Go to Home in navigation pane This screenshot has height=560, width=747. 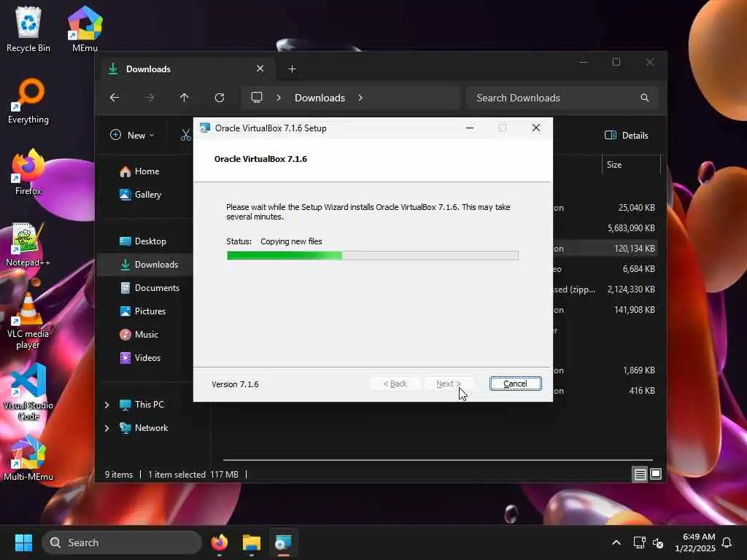coord(147,171)
